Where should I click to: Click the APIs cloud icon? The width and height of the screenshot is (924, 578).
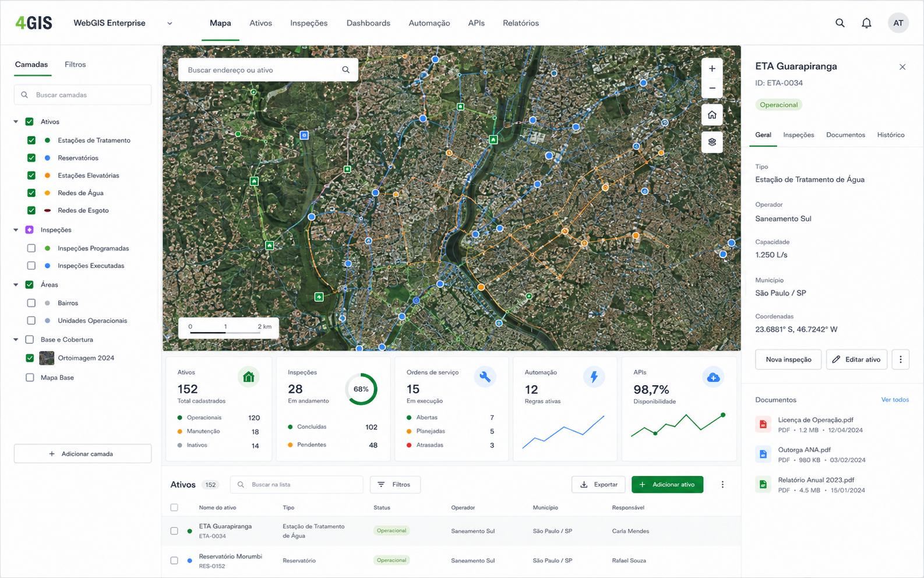click(x=713, y=378)
